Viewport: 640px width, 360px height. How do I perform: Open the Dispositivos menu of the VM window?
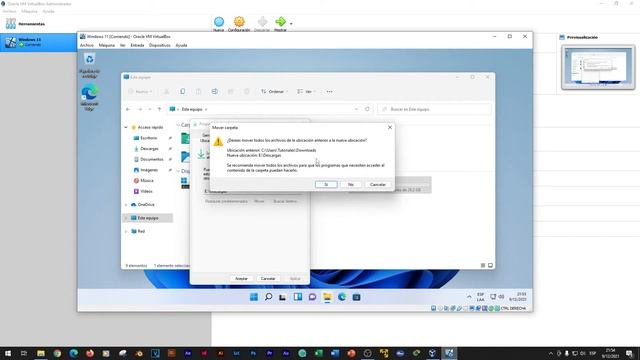coord(160,45)
